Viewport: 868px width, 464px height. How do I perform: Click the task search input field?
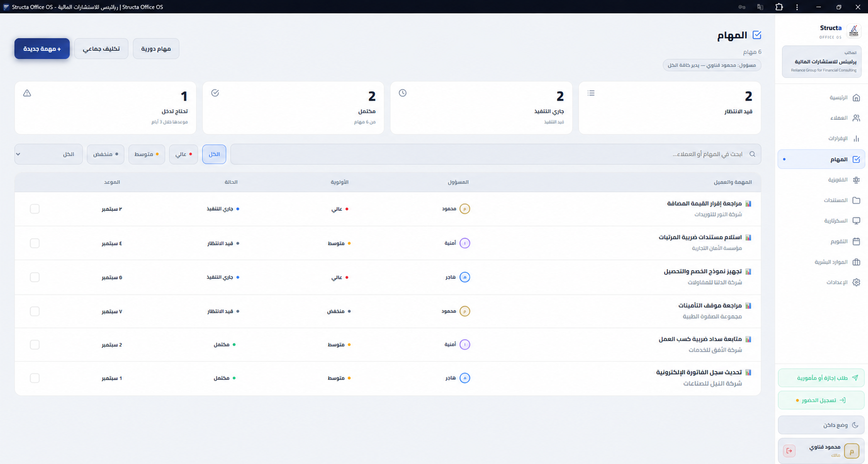[495, 154]
